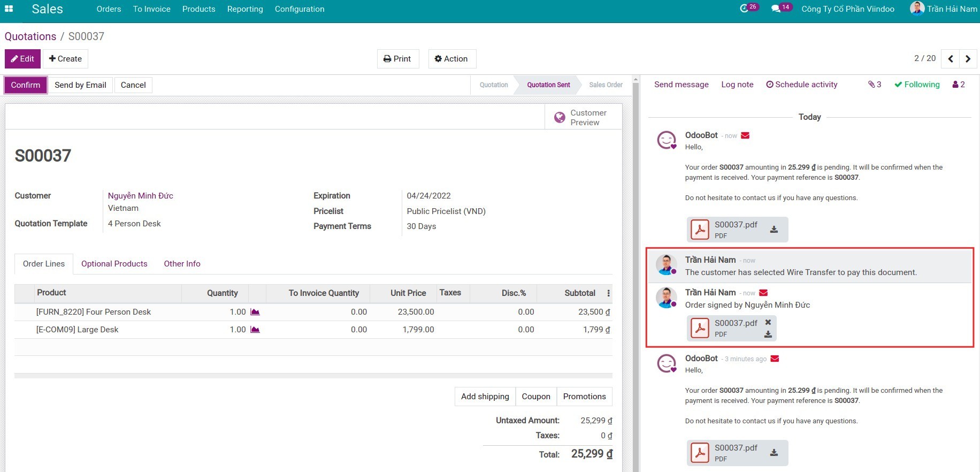Select Sales Order status stage

606,85
